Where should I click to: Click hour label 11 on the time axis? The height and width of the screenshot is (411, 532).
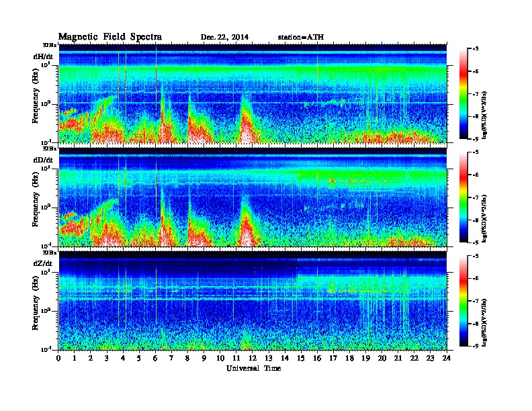[236, 358]
